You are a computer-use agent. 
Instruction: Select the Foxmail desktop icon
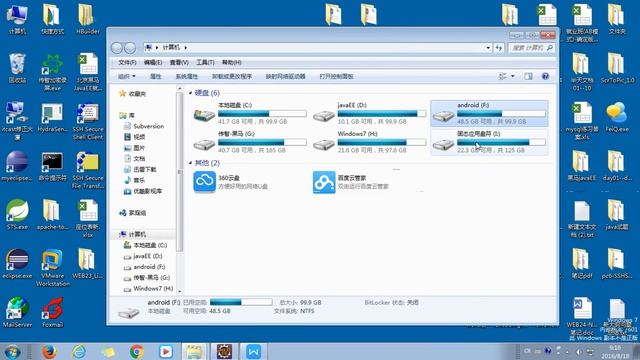click(53, 313)
